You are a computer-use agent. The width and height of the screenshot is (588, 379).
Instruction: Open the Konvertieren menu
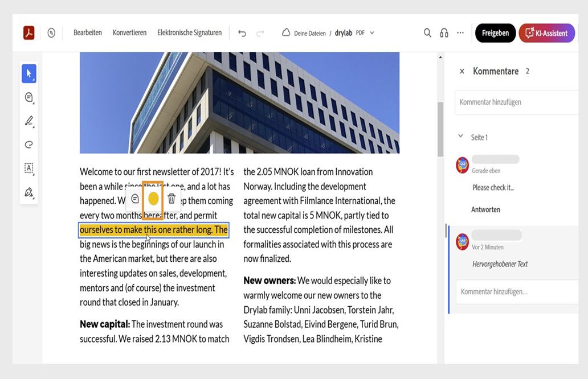[129, 32]
